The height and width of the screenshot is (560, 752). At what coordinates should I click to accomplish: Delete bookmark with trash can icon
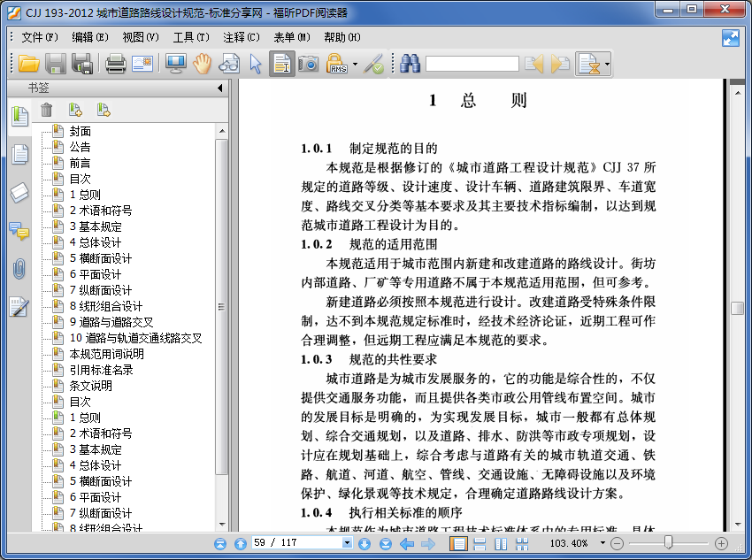click(47, 110)
